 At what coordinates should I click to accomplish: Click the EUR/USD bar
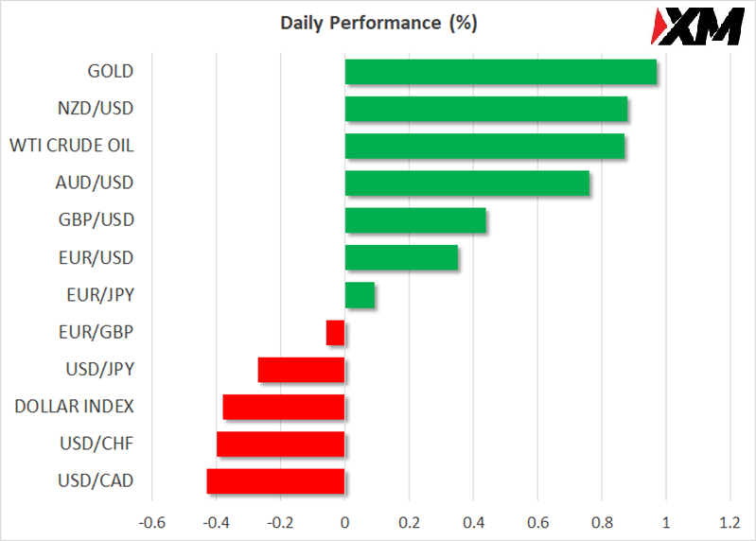pyautogui.click(x=401, y=257)
